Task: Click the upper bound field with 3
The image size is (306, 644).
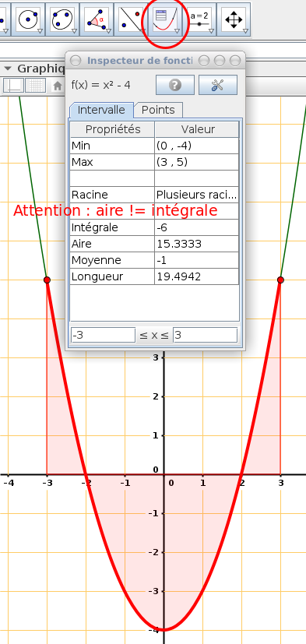Action: click(206, 335)
